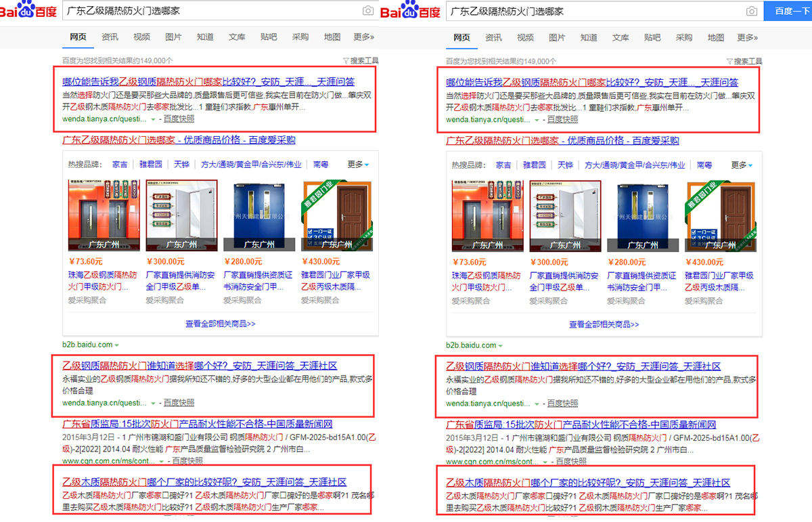Open 搜索工具 filter on the left page
This screenshot has width=812, height=522.
(361, 61)
